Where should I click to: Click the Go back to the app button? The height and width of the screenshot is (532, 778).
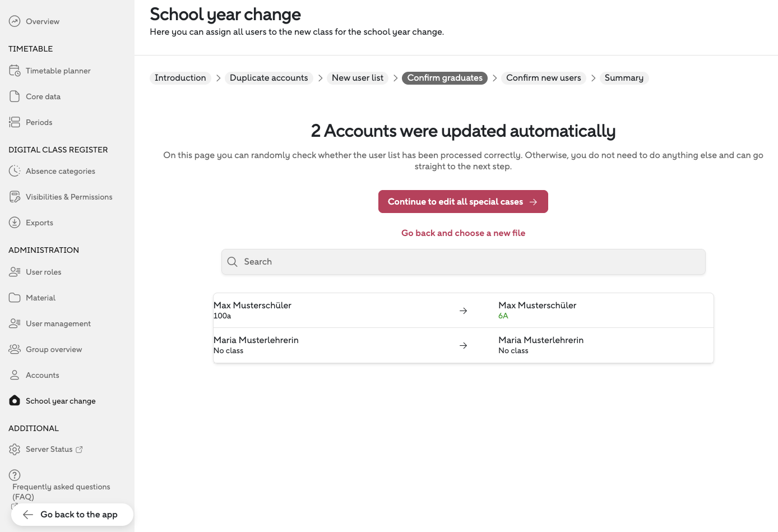pos(72,515)
